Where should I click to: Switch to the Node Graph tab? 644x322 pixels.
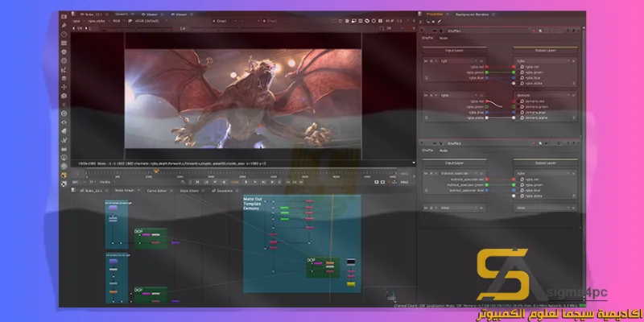click(125, 191)
